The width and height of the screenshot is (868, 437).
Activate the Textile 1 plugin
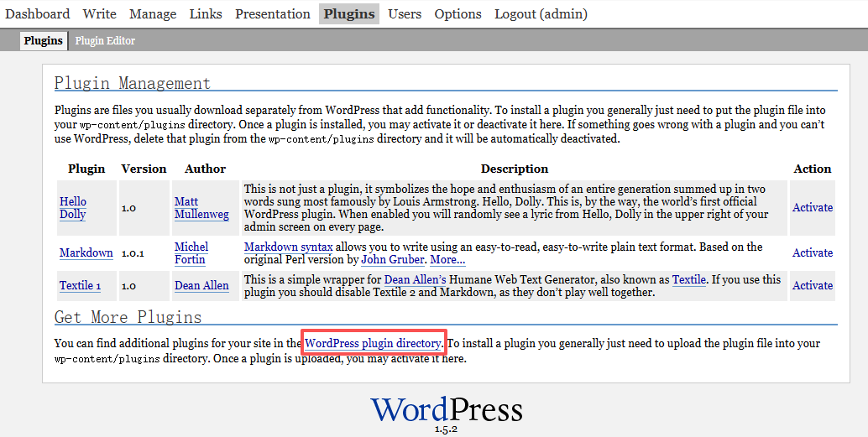(813, 285)
